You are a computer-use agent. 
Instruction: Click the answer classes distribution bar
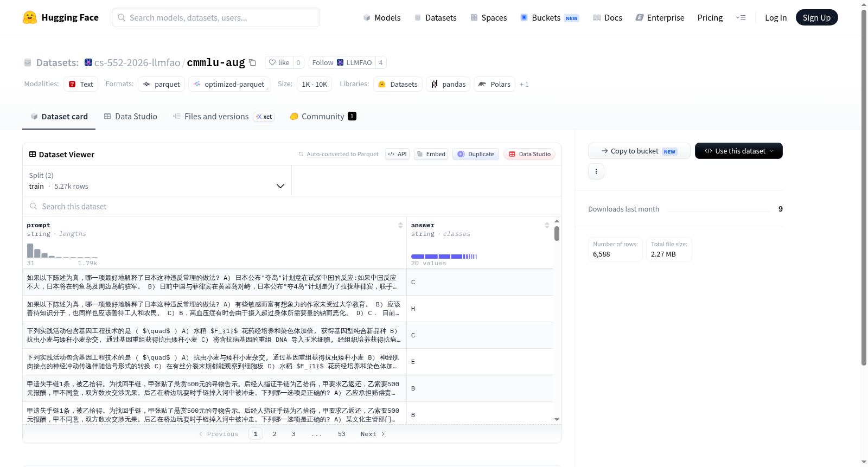coord(444,256)
